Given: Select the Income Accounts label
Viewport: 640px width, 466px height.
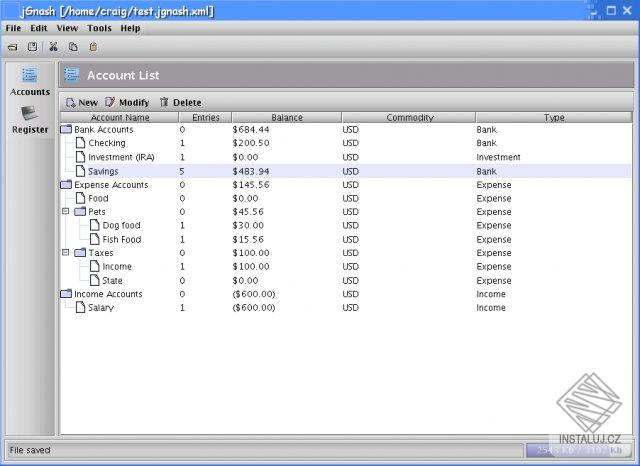Looking at the screenshot, I should (x=108, y=294).
